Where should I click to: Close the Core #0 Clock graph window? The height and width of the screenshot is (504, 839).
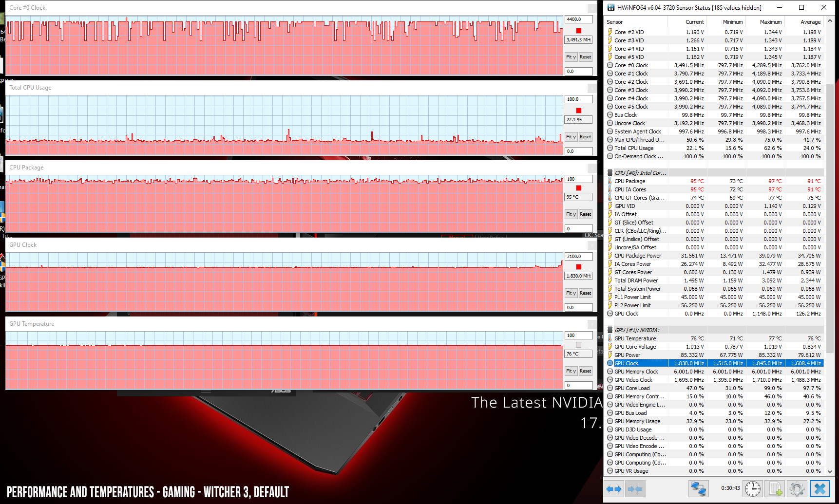coord(592,8)
